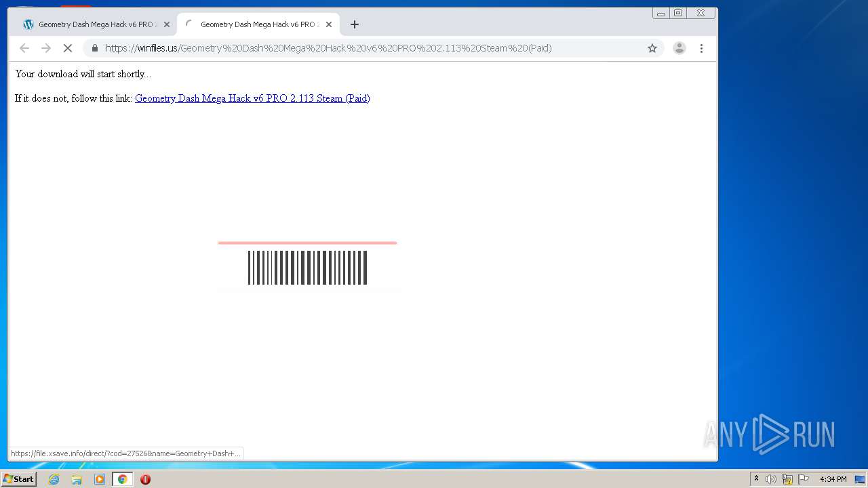This screenshot has height=488, width=868.
Task: Close the first WordPress tab
Action: pos(167,24)
